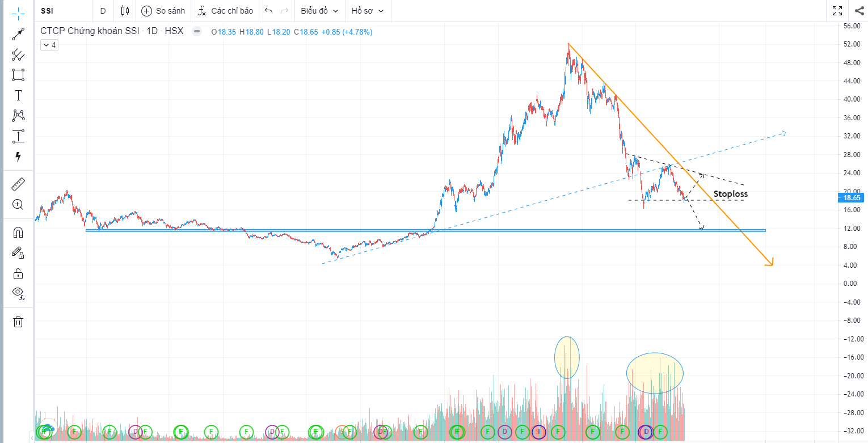Open the Hồ sơ dropdown menu

coord(368,11)
